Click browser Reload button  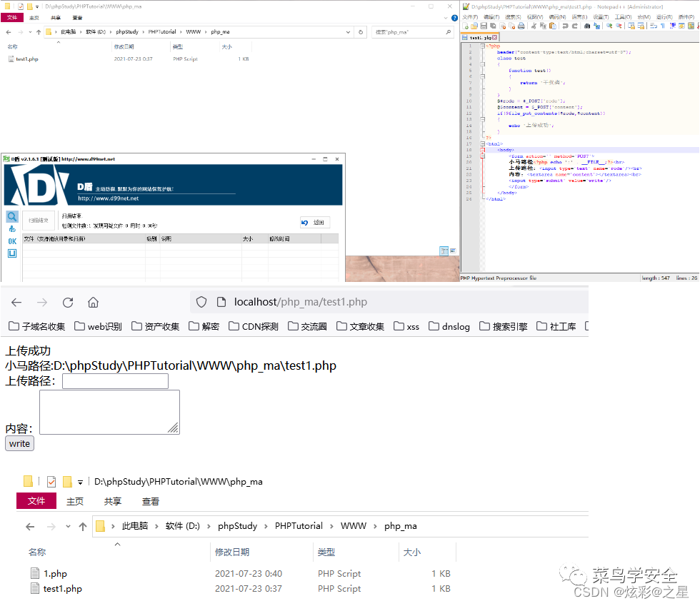(x=68, y=303)
